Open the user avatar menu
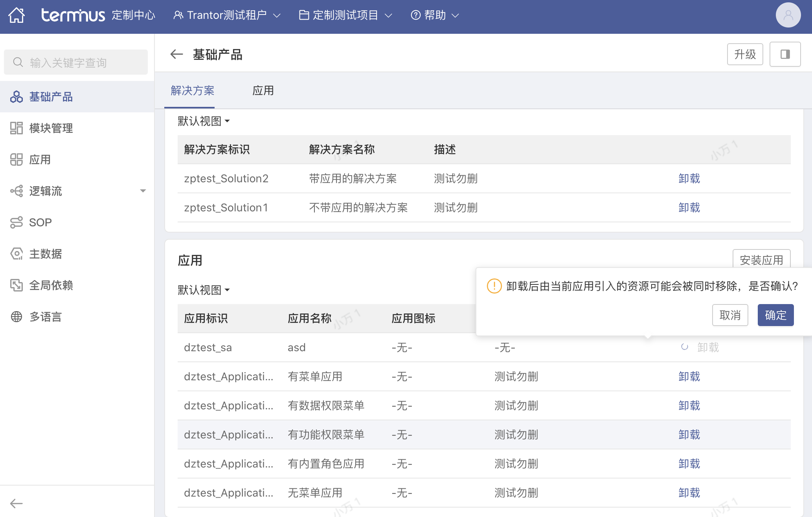 point(788,15)
